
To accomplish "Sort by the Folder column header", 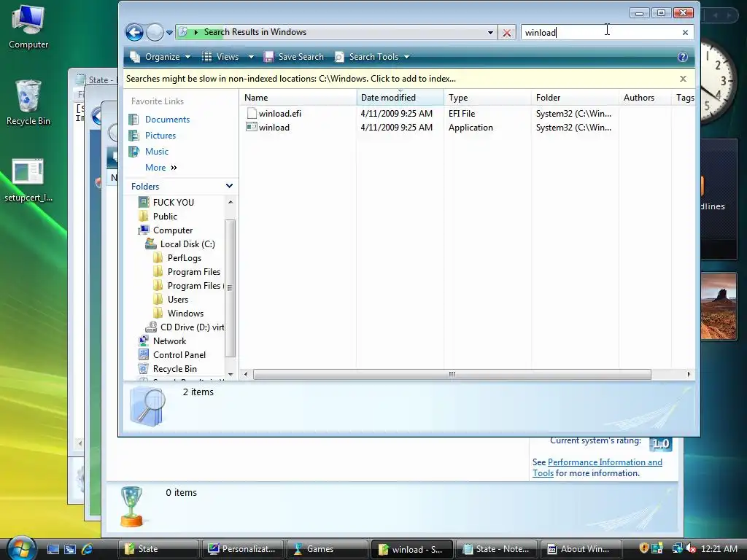I will click(575, 98).
